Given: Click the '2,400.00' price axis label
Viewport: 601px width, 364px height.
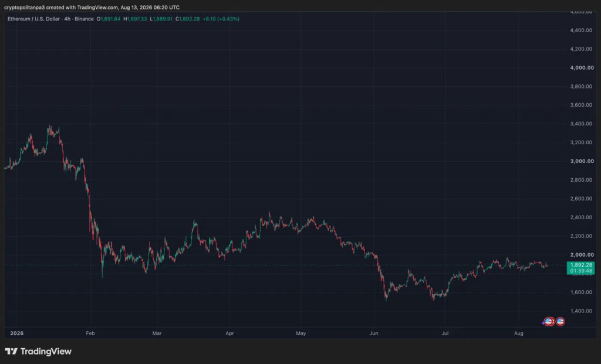Looking at the screenshot, I should (581, 217).
